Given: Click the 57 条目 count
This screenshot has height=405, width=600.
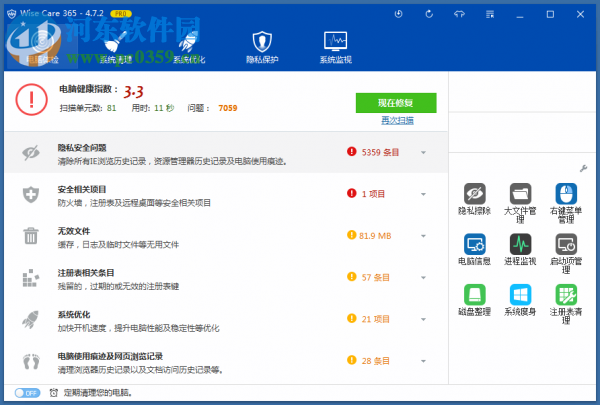Looking at the screenshot, I should [x=375, y=278].
